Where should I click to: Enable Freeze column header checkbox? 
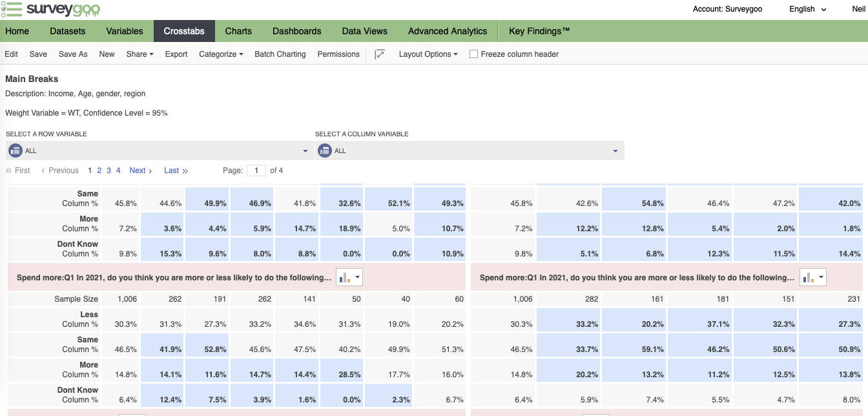(473, 54)
